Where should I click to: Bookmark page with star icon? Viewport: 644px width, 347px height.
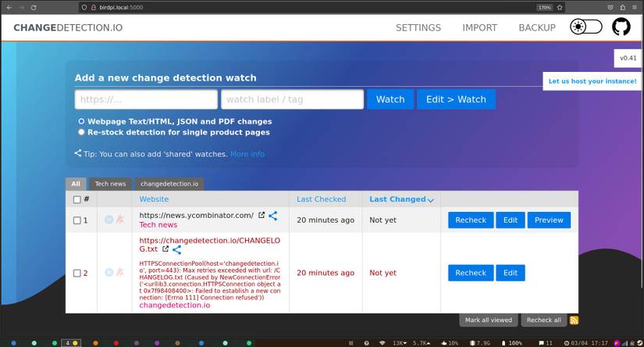tap(560, 7)
